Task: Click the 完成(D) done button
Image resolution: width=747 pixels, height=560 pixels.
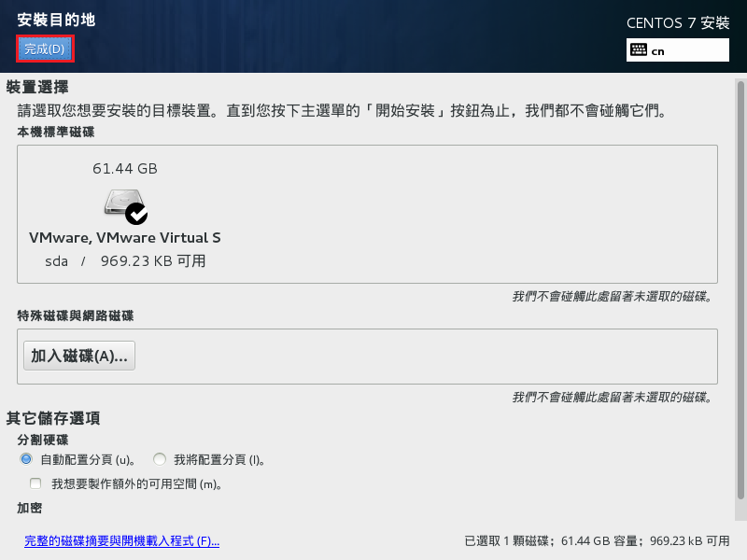Action: pyautogui.click(x=45, y=49)
